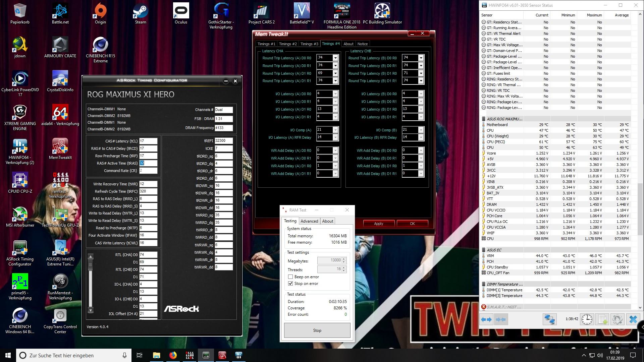Open WR Add Delay (B) D0 R0 dropdown
Image resolution: width=644 pixels, height=362 pixels.
pos(421,150)
